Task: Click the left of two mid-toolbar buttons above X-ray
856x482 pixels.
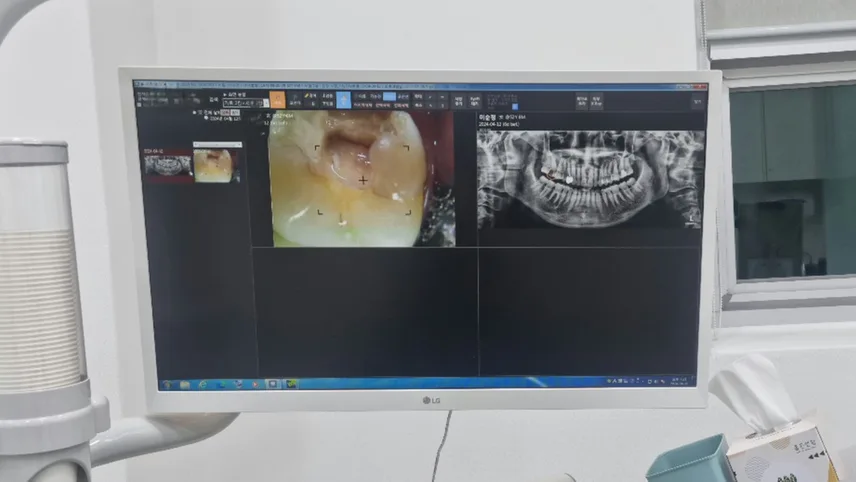Action: pyautogui.click(x=581, y=101)
